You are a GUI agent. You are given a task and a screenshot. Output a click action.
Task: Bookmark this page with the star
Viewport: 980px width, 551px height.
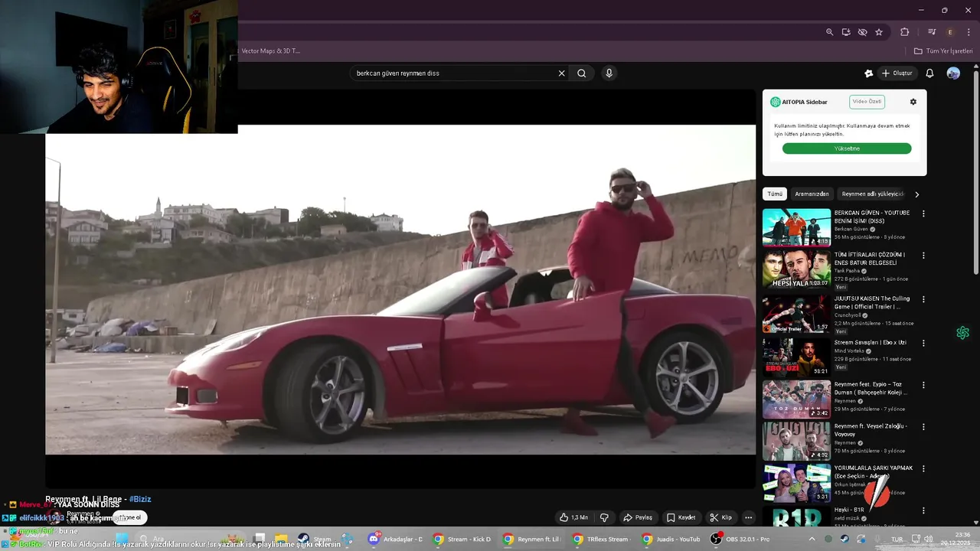(x=879, y=32)
